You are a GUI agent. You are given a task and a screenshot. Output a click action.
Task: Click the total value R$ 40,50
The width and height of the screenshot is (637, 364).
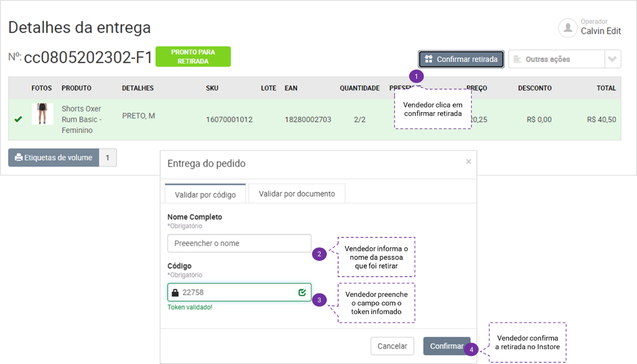(x=601, y=120)
